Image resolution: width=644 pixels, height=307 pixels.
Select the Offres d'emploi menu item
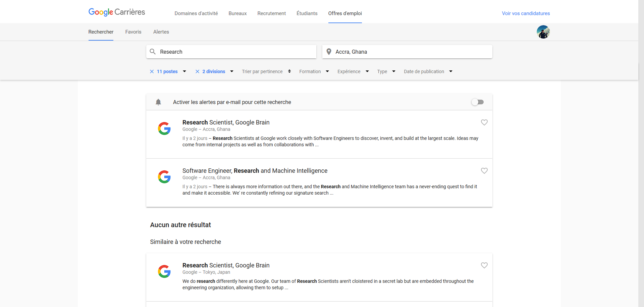(345, 13)
